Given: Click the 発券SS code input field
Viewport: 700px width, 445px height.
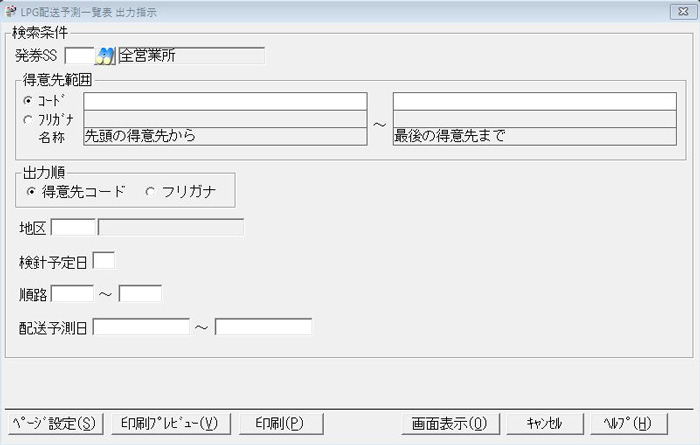Looking at the screenshot, I should coord(78,55).
